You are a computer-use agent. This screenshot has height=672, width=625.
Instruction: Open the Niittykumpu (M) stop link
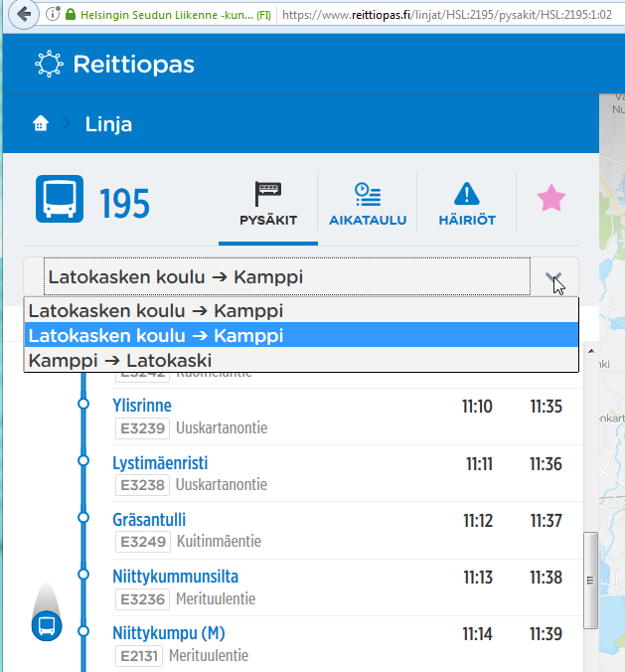[169, 633]
